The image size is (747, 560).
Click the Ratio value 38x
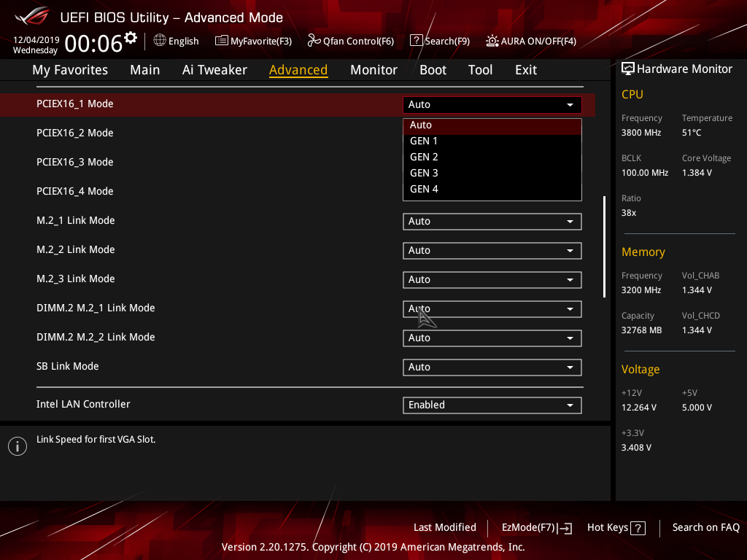click(x=628, y=213)
